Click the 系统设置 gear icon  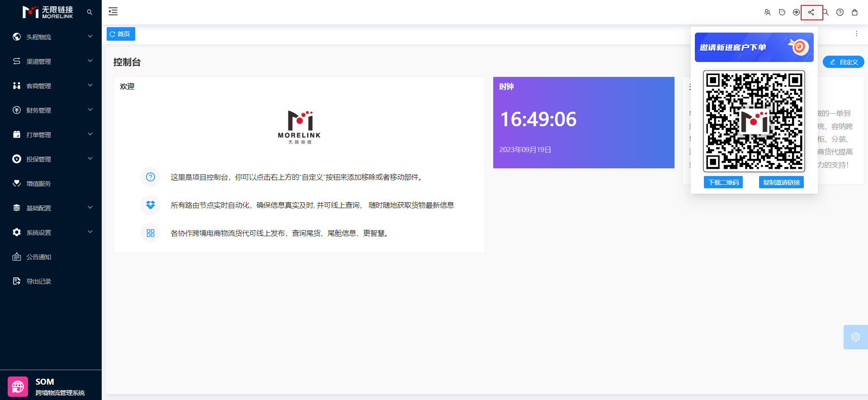(17, 232)
